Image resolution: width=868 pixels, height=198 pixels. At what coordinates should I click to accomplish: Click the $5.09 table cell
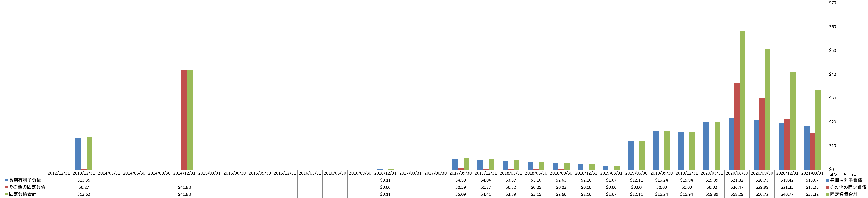(461, 194)
